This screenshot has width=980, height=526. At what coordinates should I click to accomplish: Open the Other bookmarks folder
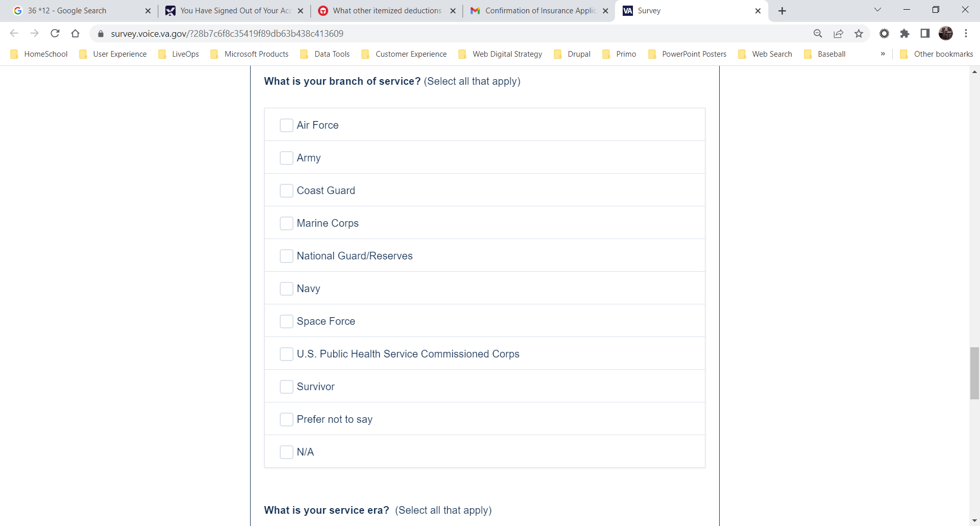[937, 54]
